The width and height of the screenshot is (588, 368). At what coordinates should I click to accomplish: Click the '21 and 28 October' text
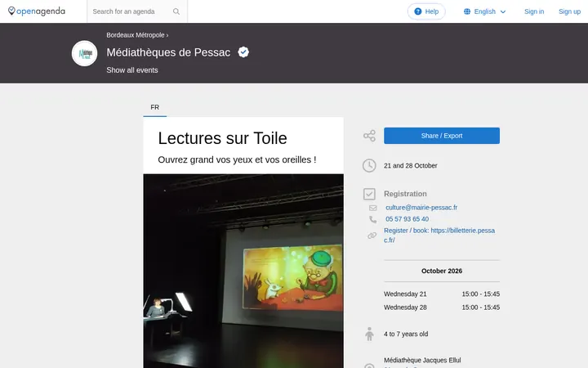[410, 165]
